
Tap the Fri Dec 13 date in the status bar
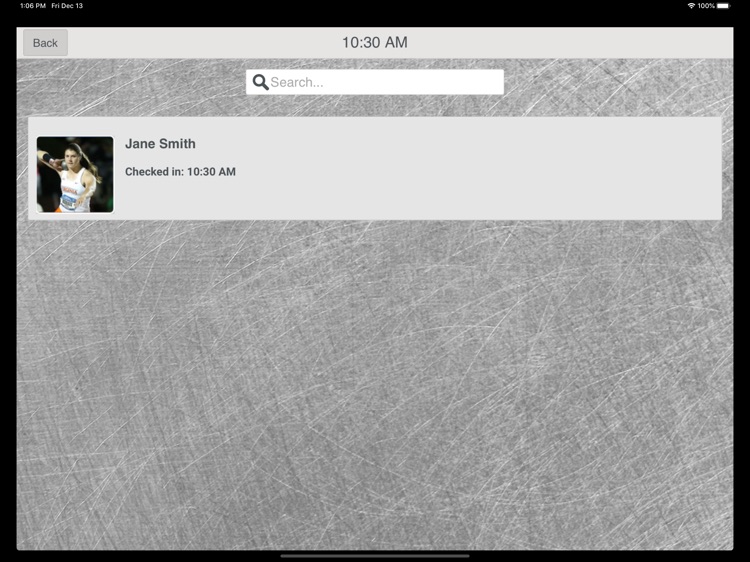(67, 6)
